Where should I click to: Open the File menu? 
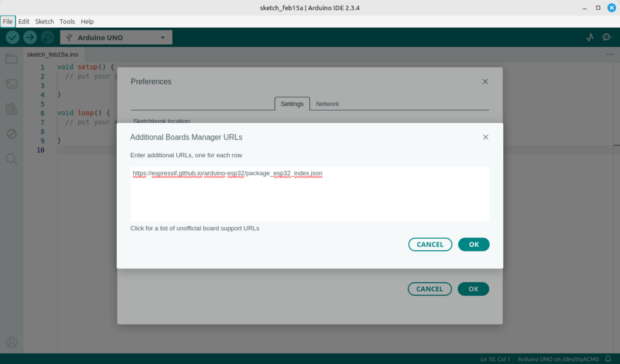click(x=7, y=21)
